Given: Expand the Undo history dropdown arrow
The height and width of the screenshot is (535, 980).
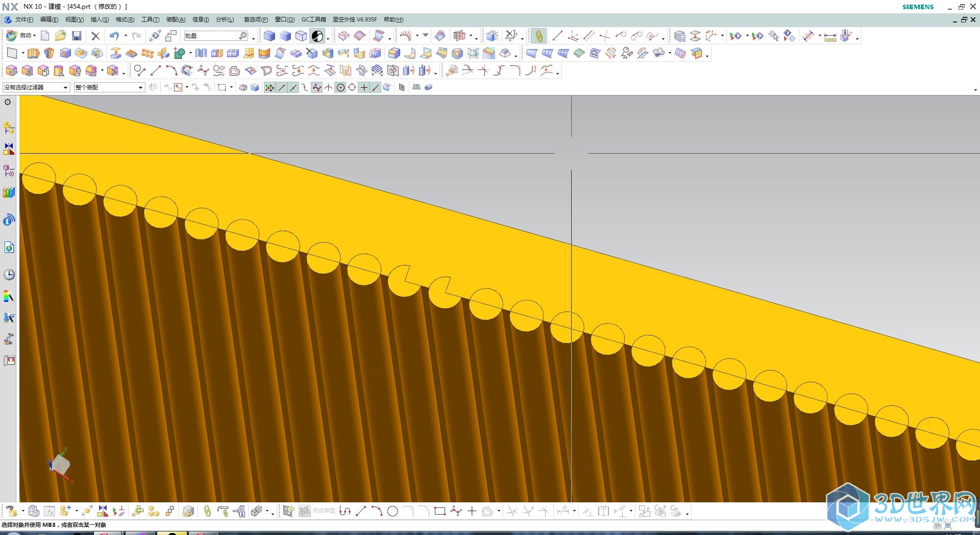Looking at the screenshot, I should click(x=126, y=36).
